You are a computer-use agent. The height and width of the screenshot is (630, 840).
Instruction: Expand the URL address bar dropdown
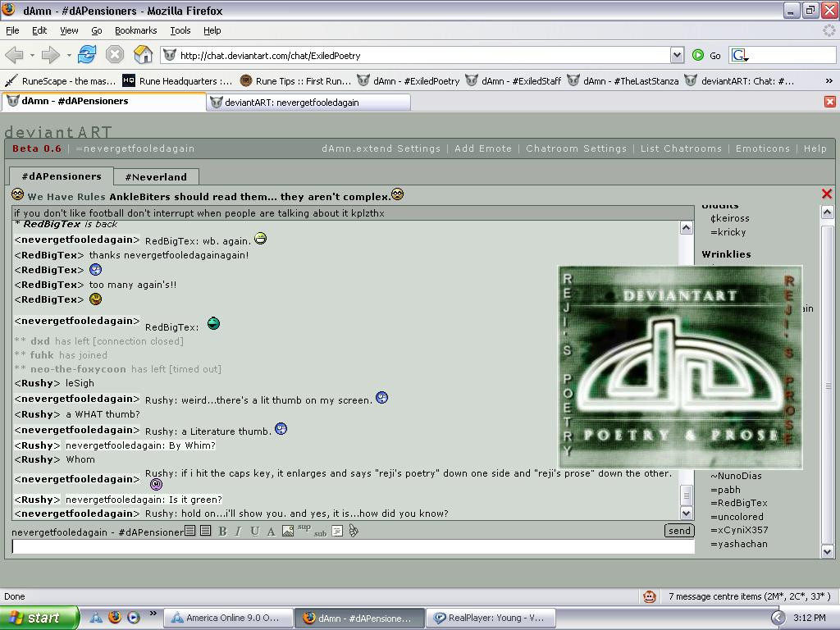tap(677, 55)
